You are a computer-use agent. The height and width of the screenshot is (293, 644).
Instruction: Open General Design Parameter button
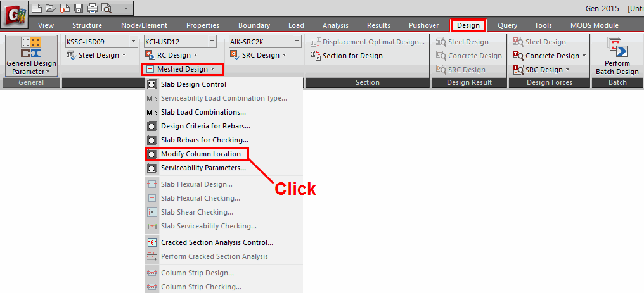tap(31, 56)
